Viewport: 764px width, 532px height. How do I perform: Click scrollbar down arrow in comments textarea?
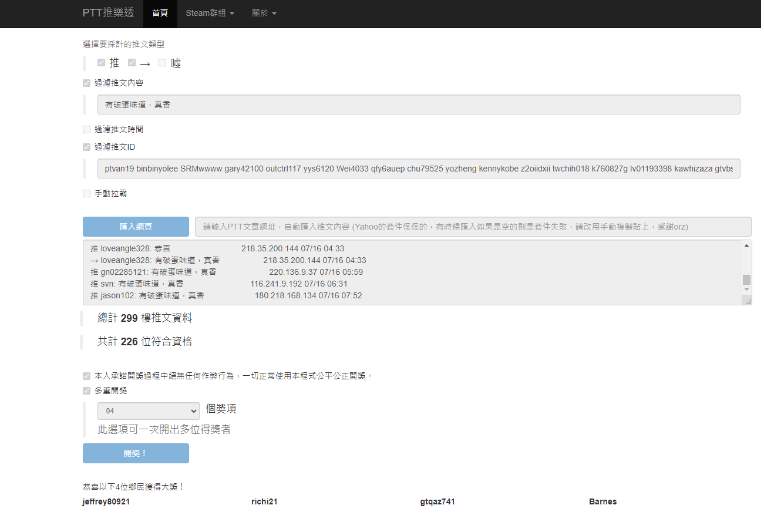point(746,290)
